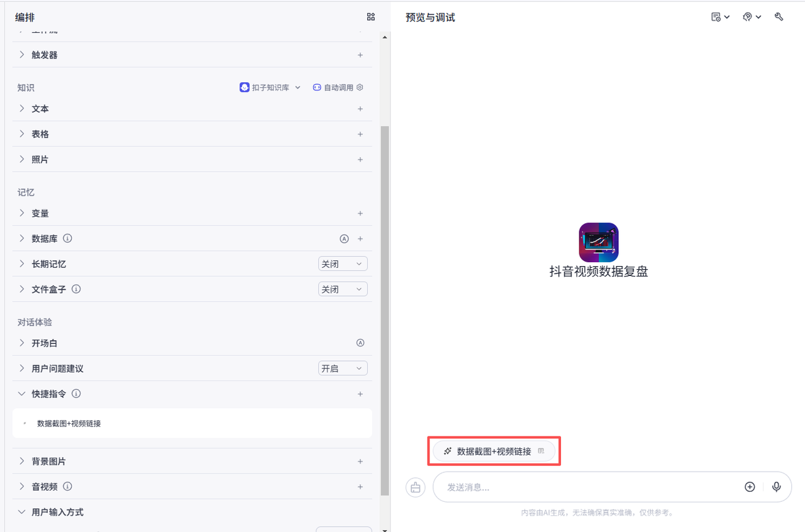805x532 pixels.
Task: Click the grid layout icon beside 编排
Action: point(370,17)
